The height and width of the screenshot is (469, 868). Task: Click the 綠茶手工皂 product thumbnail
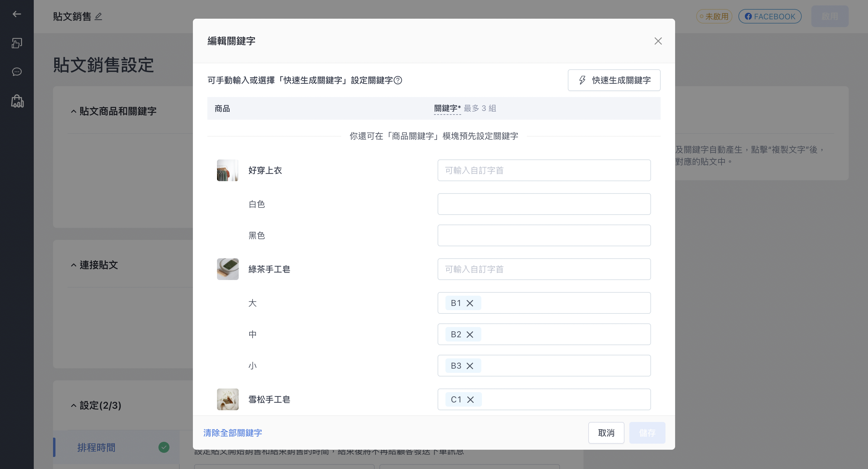228,269
